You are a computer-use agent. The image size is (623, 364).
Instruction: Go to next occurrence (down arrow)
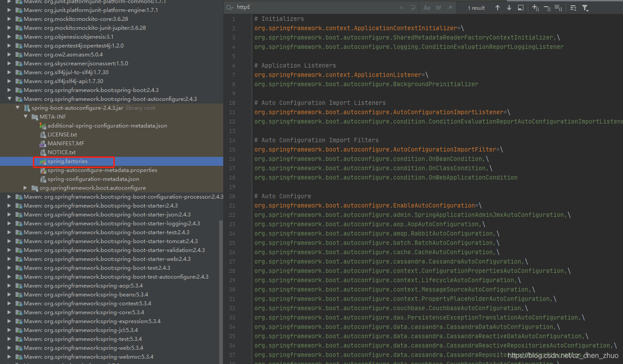pyautogui.click(x=509, y=8)
